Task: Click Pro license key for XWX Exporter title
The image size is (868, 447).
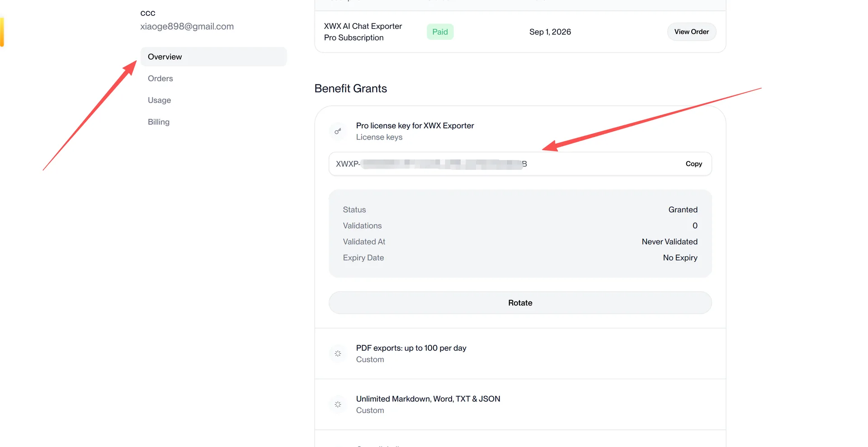Action: [x=415, y=126]
